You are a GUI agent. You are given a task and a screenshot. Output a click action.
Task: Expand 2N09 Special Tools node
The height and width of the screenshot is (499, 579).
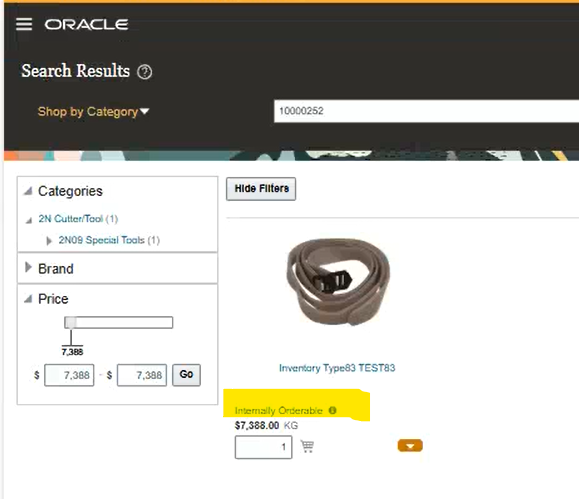pos(49,241)
